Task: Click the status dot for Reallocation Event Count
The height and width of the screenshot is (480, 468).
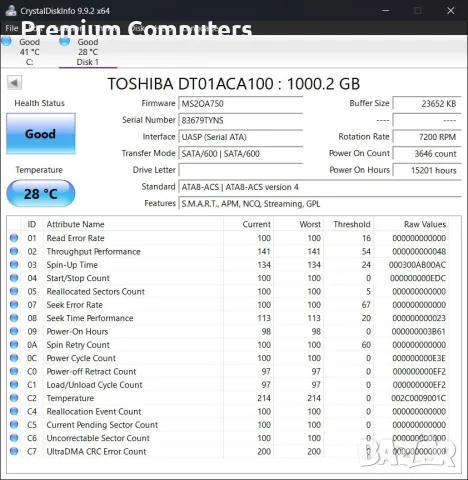Action: [x=14, y=411]
